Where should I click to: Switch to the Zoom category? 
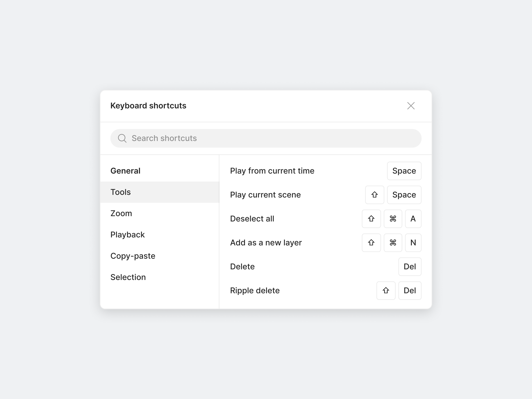[x=160, y=213]
